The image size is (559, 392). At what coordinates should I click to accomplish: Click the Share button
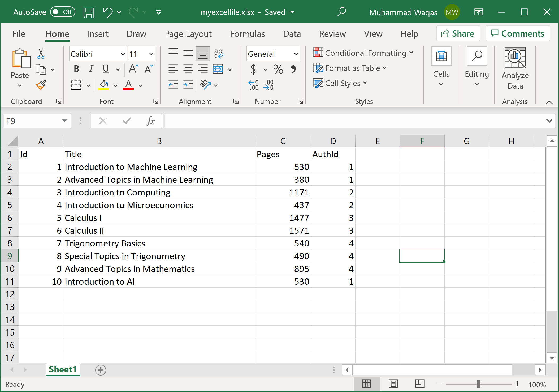pyautogui.click(x=458, y=33)
